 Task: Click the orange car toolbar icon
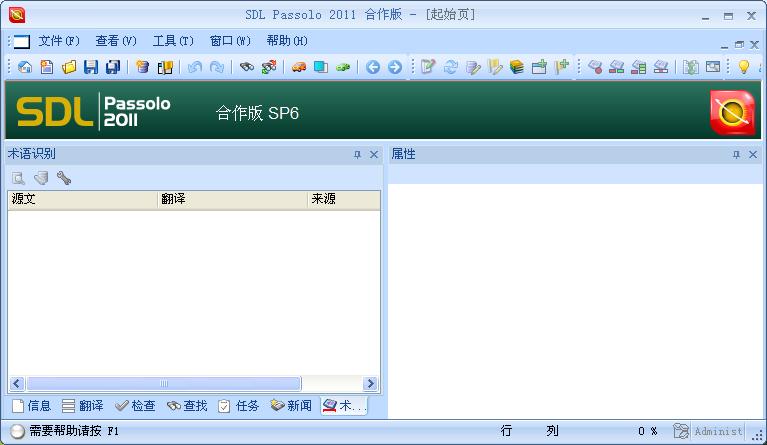coord(298,67)
